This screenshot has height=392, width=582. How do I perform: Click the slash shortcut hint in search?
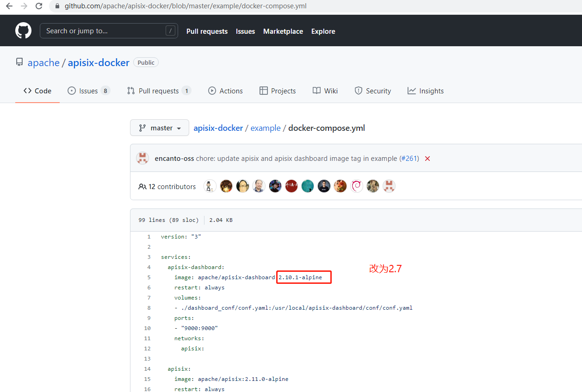170,31
